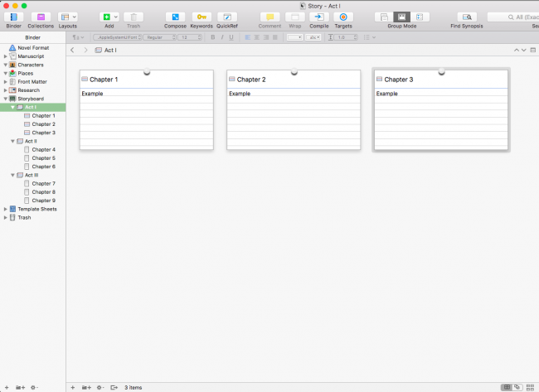The width and height of the screenshot is (539, 392).
Task: Align text left in format bar
Action: click(247, 37)
